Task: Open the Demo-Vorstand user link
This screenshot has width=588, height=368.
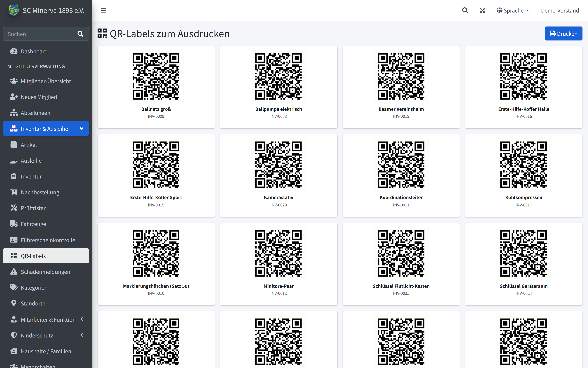Action: tap(560, 10)
